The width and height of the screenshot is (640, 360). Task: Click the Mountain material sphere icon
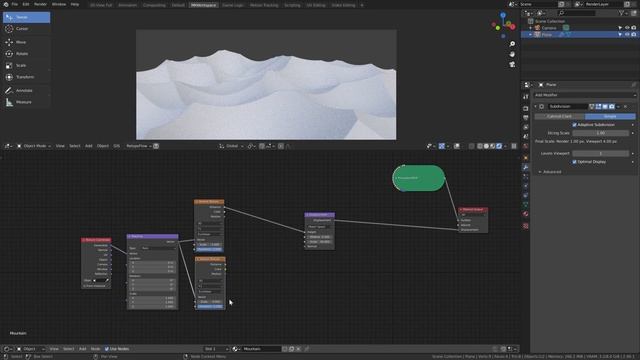[x=236, y=349]
